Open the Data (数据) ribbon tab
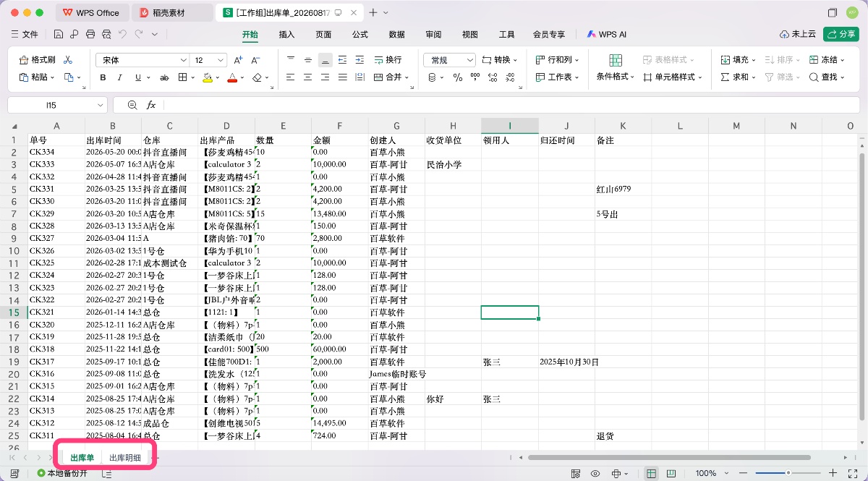Screen dimensions: 868x481 click(396, 34)
